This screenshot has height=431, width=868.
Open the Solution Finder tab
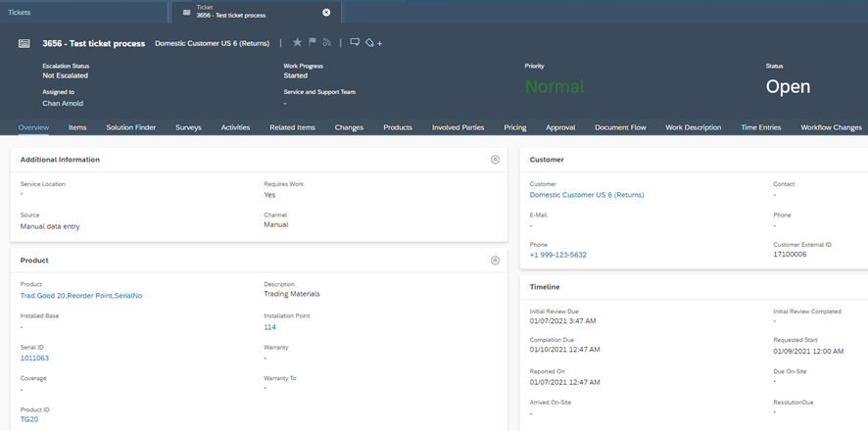[x=131, y=127]
